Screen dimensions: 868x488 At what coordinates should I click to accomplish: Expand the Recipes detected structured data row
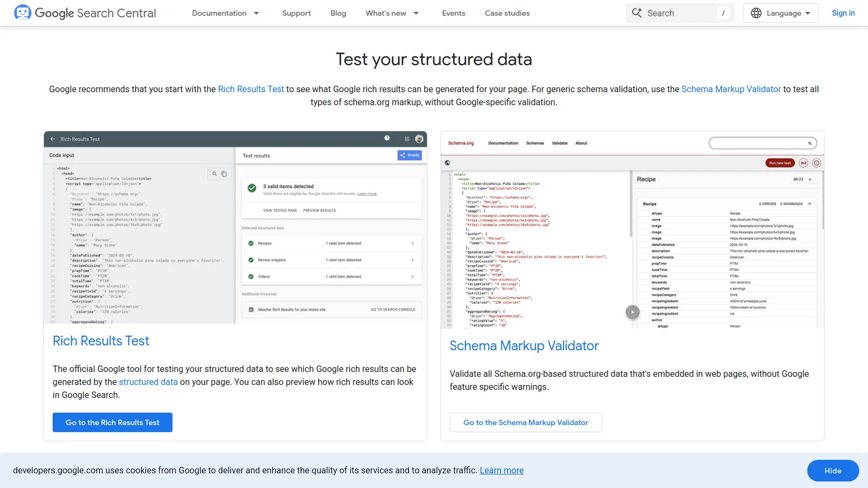(412, 243)
